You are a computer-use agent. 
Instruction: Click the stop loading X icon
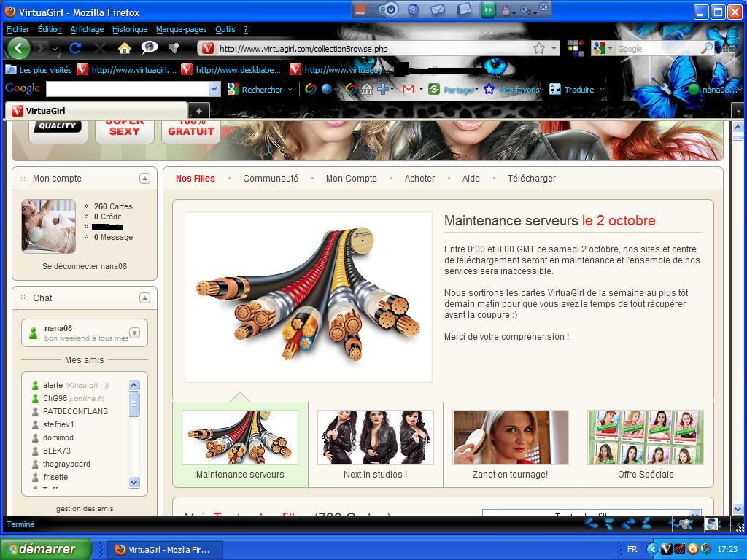click(x=99, y=48)
